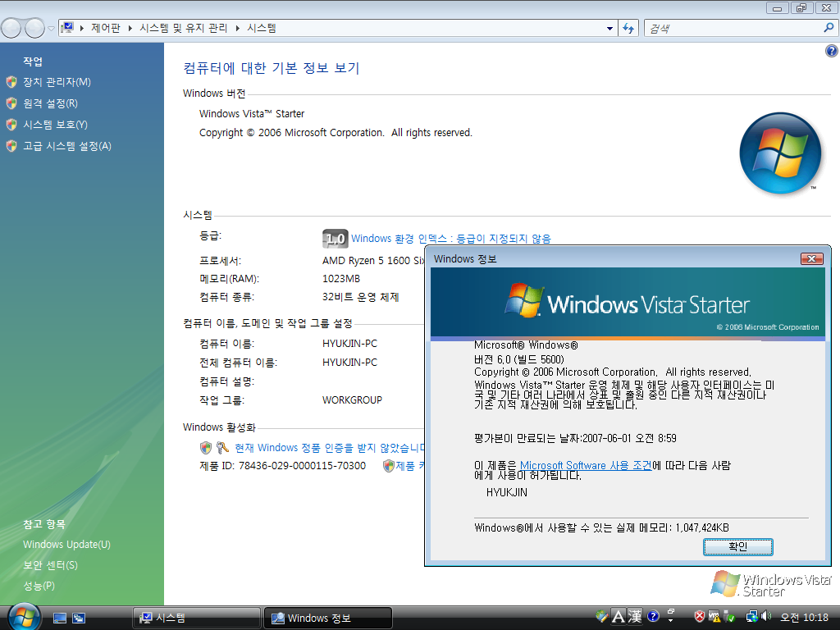Click the Back navigation button
Screen dimensions: 840x630
coord(11,28)
